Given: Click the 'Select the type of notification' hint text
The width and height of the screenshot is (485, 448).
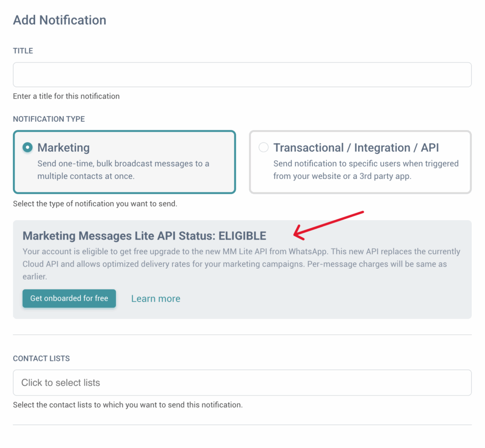Looking at the screenshot, I should pyautogui.click(x=95, y=204).
